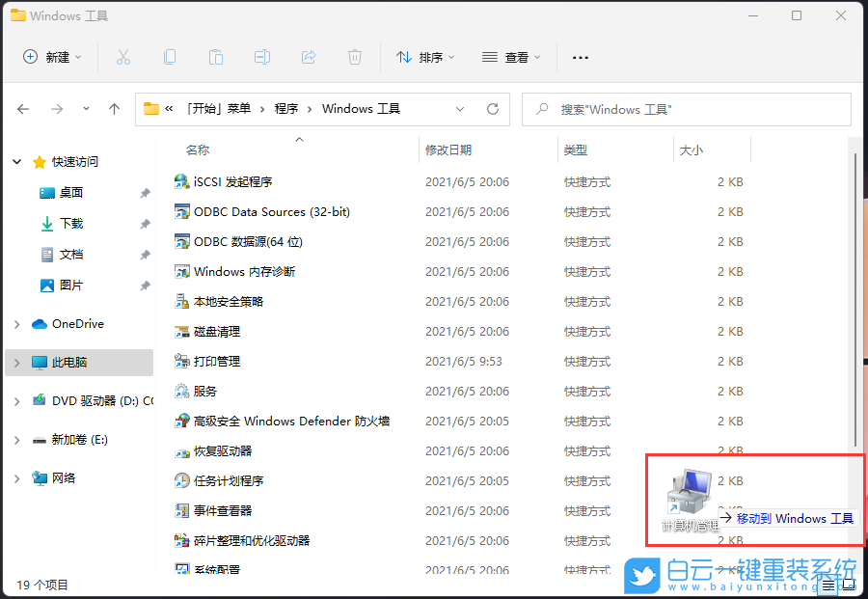
Task: Click the Share icon in the toolbar
Action: [x=308, y=57]
